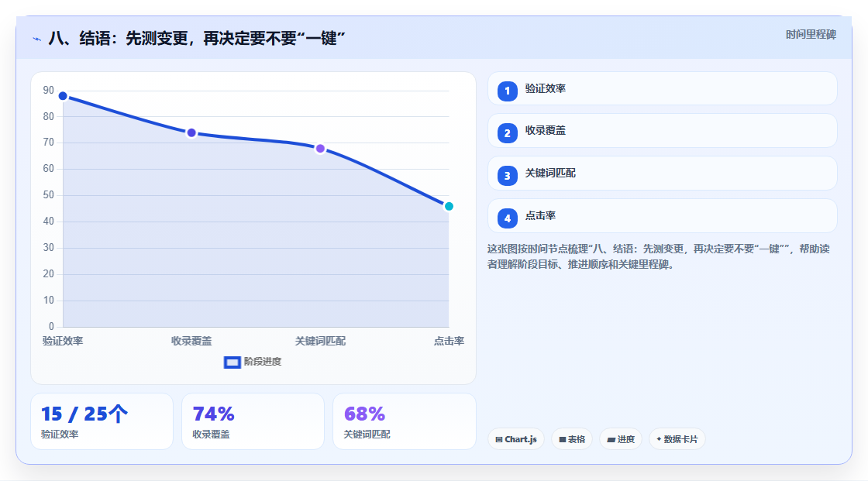The height and width of the screenshot is (481, 868).
Task: Select the 收录覆盖 data point on chart
Action: pos(191,133)
